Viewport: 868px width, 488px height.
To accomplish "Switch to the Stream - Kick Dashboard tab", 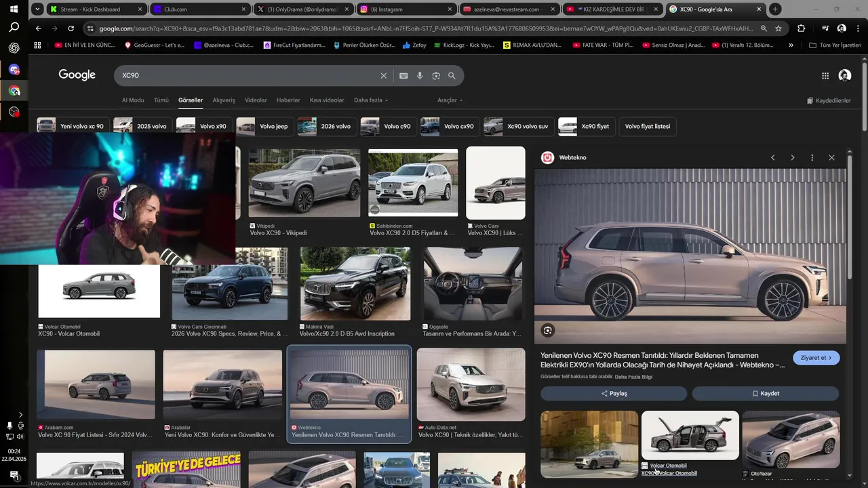I will [96, 9].
